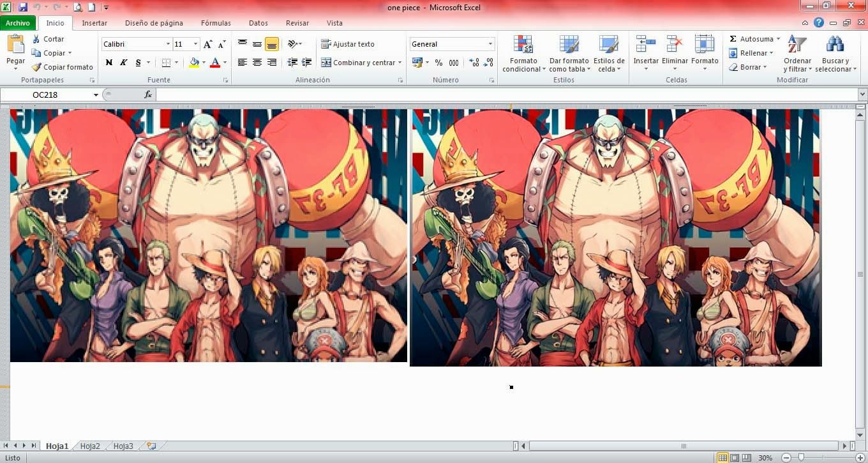This screenshot has height=463, width=868.
Task: Click the Save icon in quick access toolbar
Action: 23,8
